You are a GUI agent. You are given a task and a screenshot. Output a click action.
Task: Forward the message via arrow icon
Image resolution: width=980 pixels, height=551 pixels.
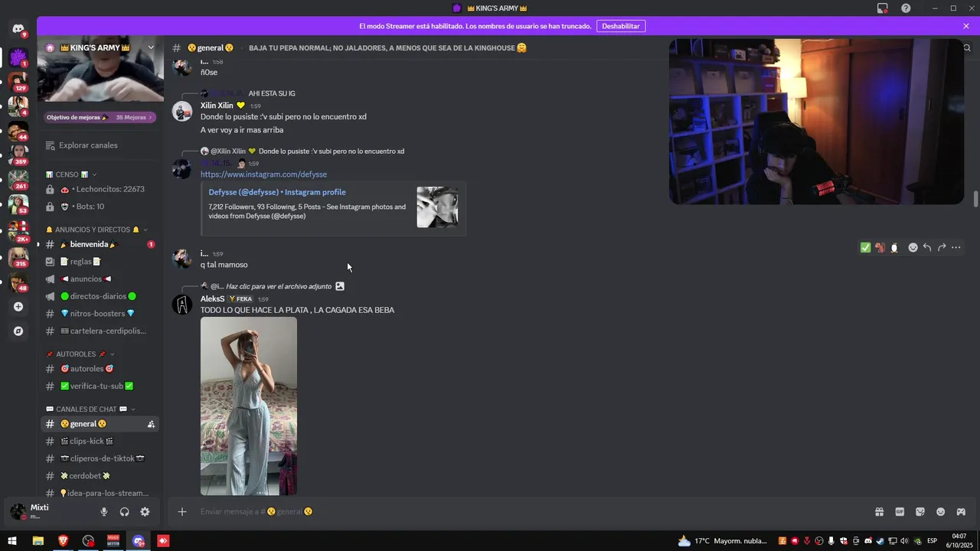coord(942,247)
